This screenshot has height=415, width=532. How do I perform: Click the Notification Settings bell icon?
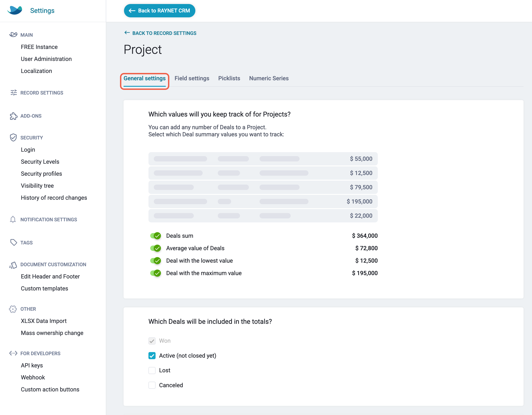13,220
